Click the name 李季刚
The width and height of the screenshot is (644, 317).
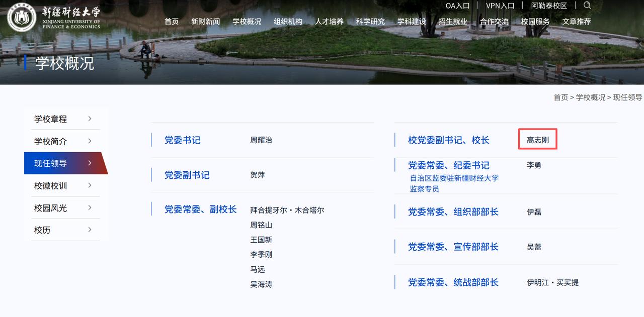(261, 255)
